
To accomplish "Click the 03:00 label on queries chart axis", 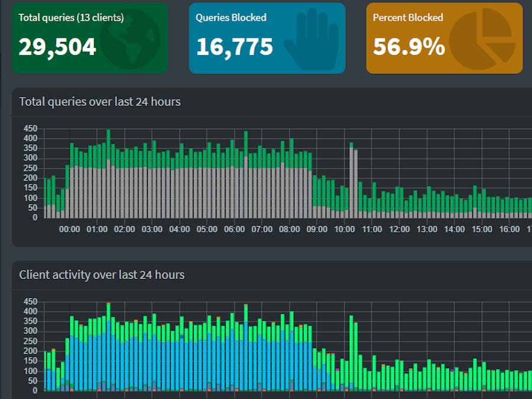I will click(152, 229).
